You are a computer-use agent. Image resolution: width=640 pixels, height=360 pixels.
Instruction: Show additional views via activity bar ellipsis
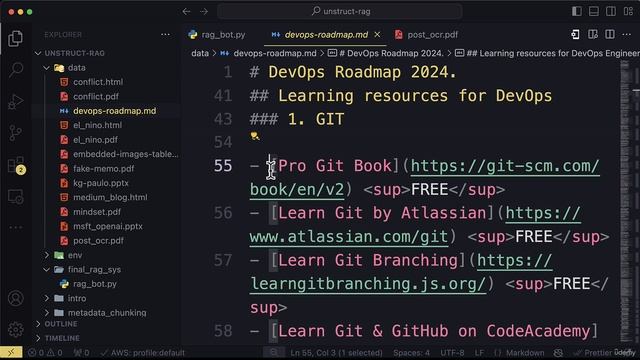(16, 227)
